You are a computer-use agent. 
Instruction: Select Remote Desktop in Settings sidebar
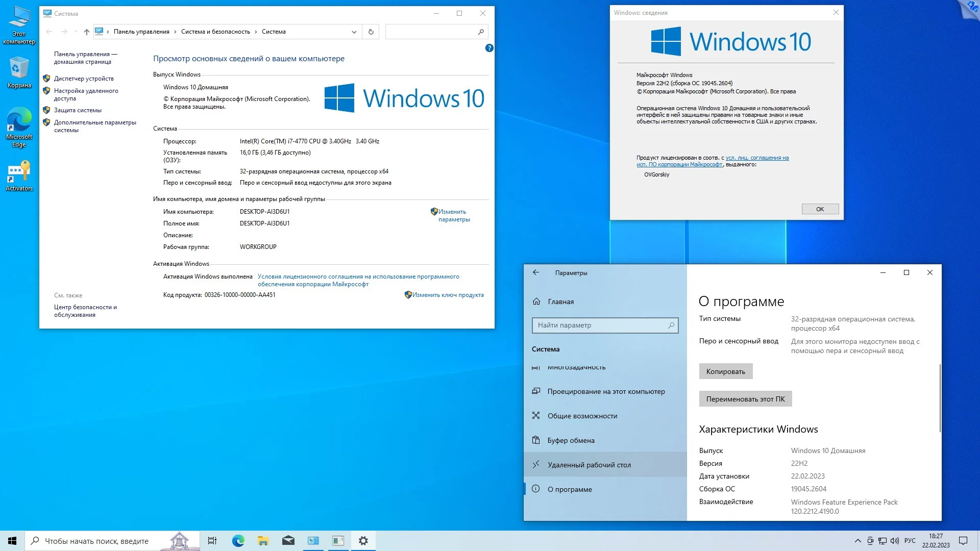pos(589,465)
